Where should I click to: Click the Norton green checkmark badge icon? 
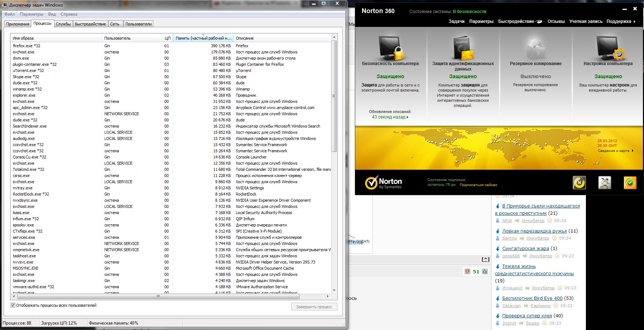tap(630, 182)
